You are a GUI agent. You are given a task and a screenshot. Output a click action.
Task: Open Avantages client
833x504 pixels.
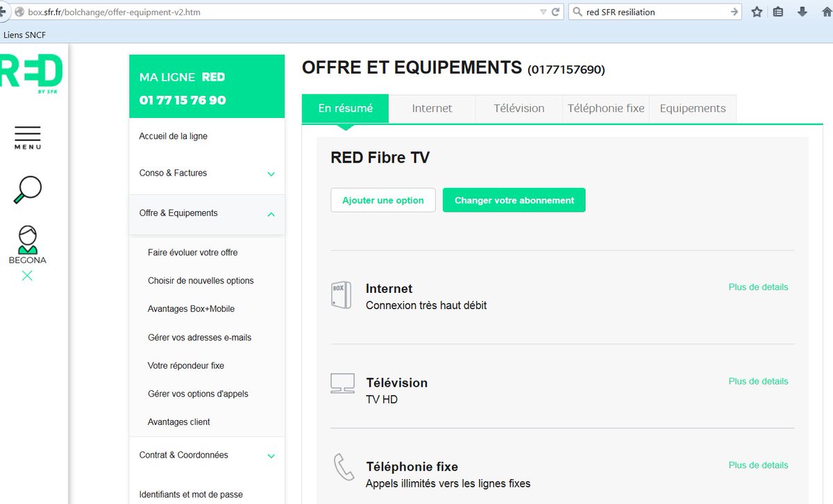pos(179,422)
